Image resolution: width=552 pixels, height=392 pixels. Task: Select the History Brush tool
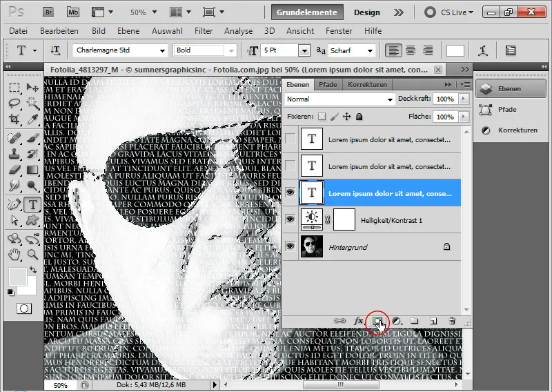32,154
